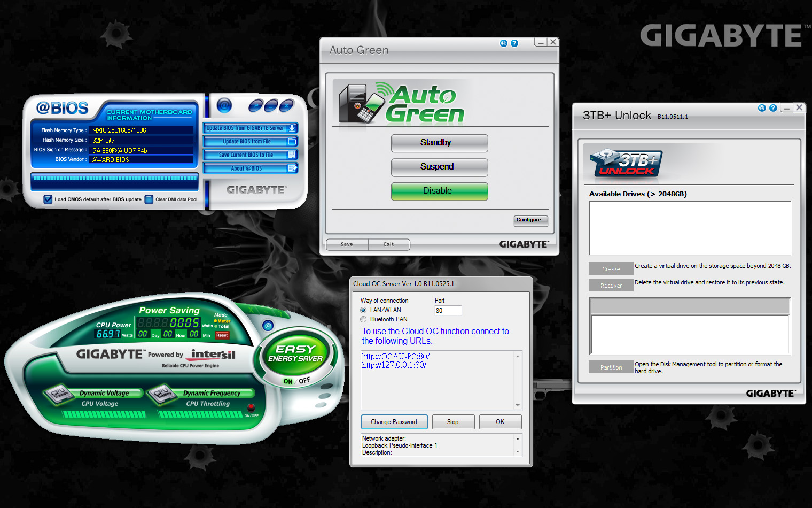The image size is (812, 508).
Task: Click Recover button in 3TB+ Unlock
Action: click(x=611, y=285)
